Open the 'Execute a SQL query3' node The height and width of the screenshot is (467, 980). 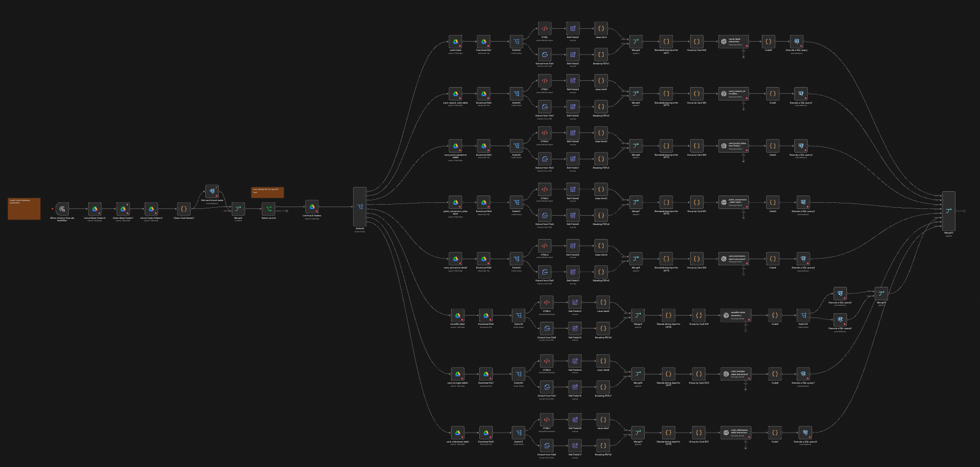(x=803, y=202)
